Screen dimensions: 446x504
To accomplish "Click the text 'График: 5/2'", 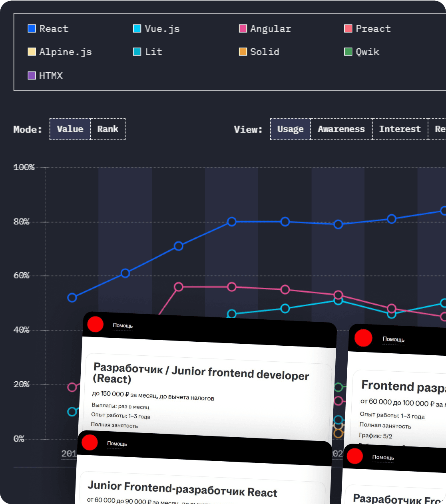I will click(x=376, y=436).
